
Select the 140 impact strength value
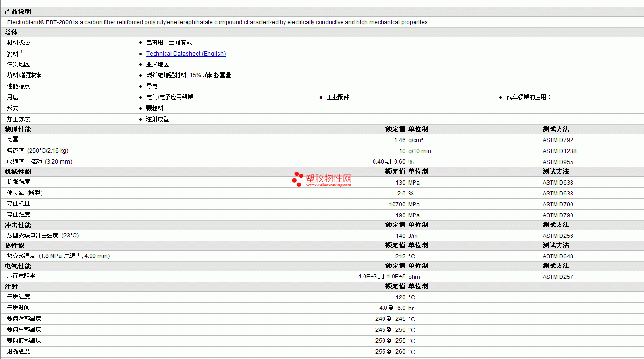point(401,236)
